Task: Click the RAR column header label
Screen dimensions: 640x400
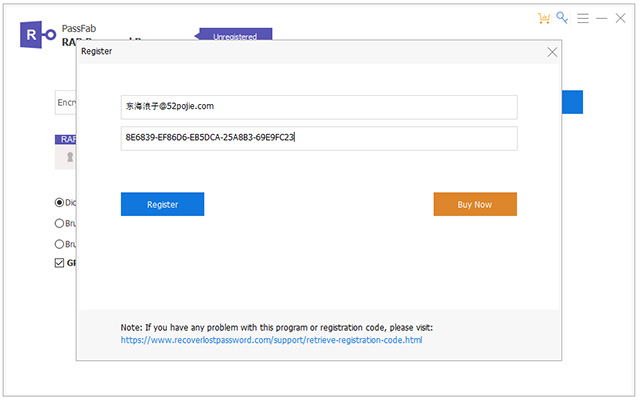Action: click(66, 139)
